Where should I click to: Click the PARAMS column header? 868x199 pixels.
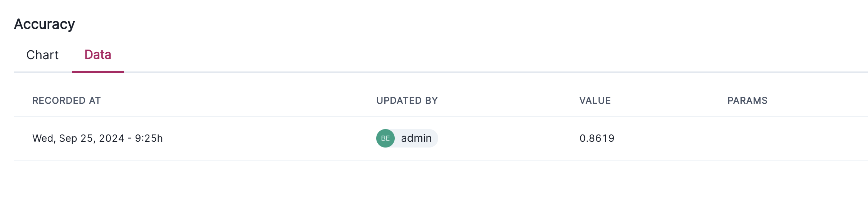click(x=747, y=101)
